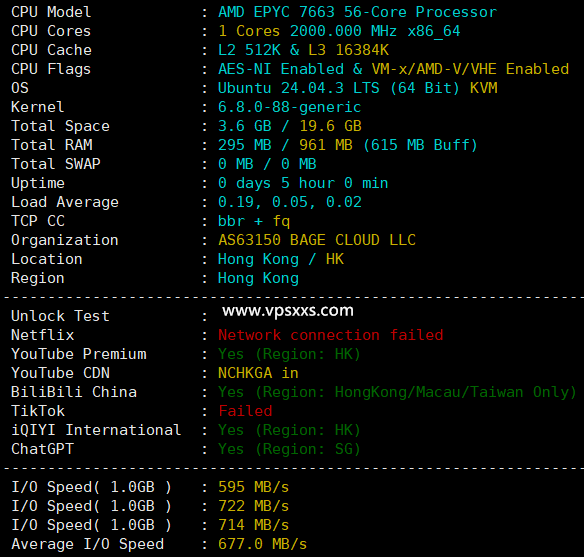Screen dimensions: 584x557
Task: Click the first I/O Speed 595 MB/s result
Action: coord(253,487)
